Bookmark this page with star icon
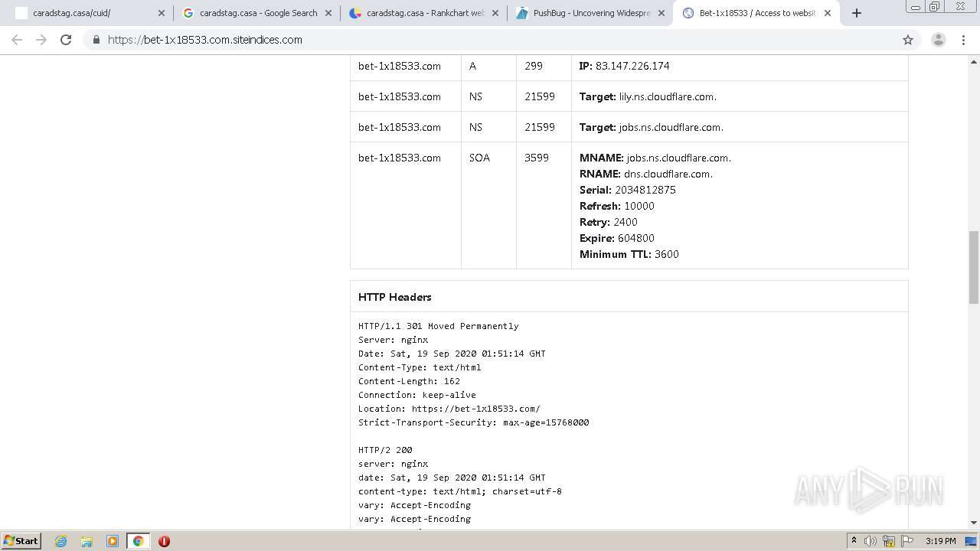The width and height of the screenshot is (980, 551). tap(908, 40)
